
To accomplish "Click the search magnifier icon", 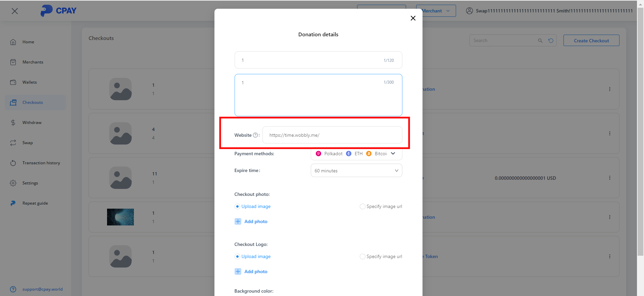I will (x=540, y=41).
